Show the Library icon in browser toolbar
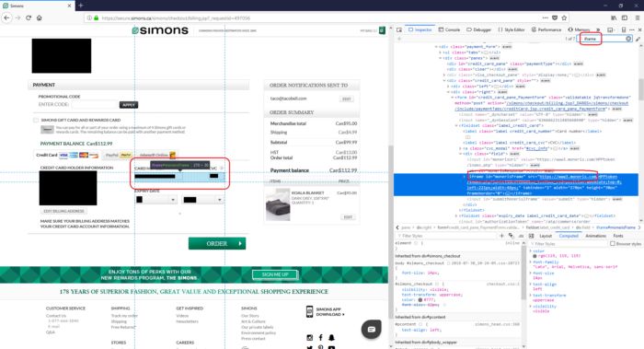 coord(614,17)
